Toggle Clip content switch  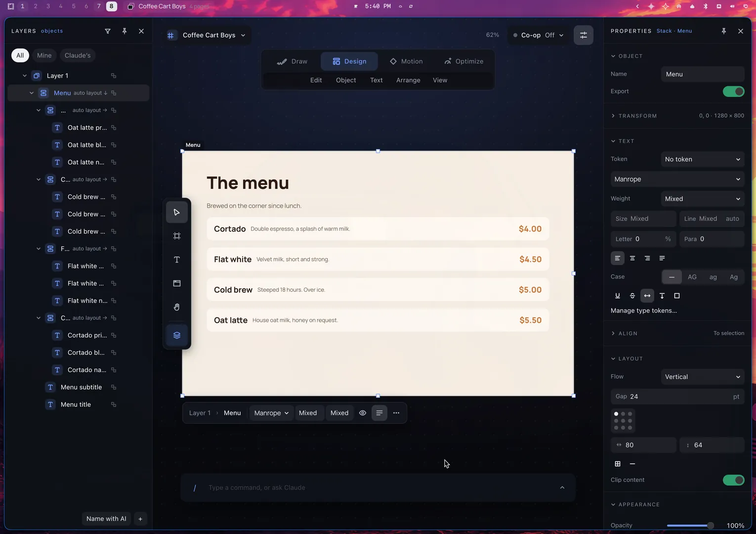(733, 480)
